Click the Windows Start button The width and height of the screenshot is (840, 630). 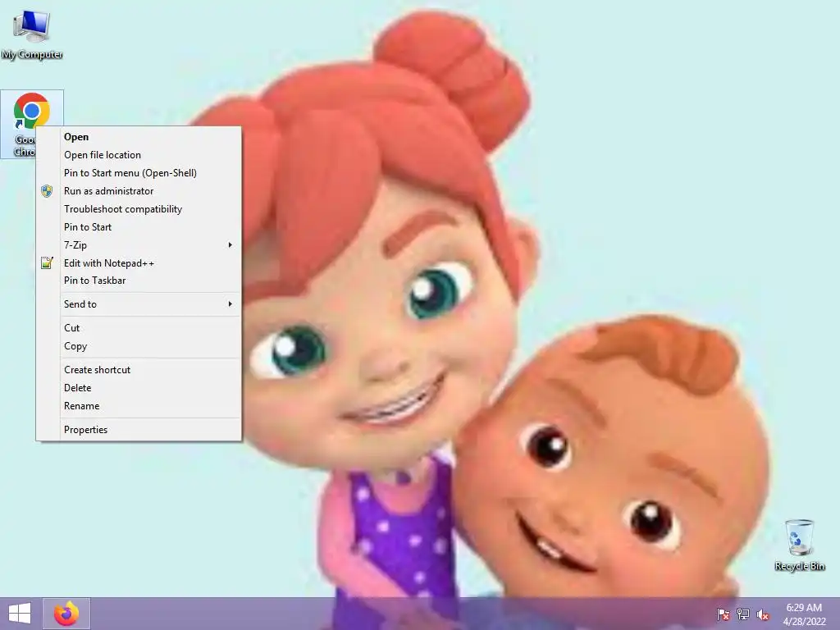20,614
